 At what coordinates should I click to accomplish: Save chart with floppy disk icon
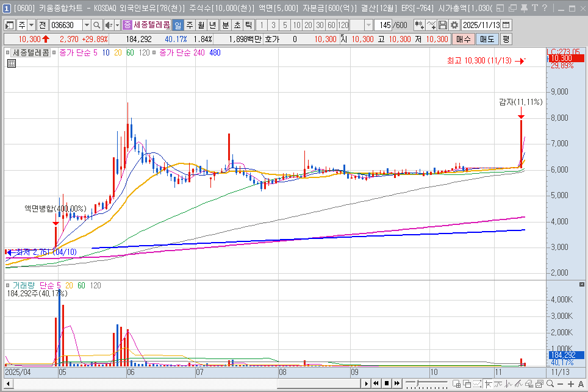[x=443, y=25]
